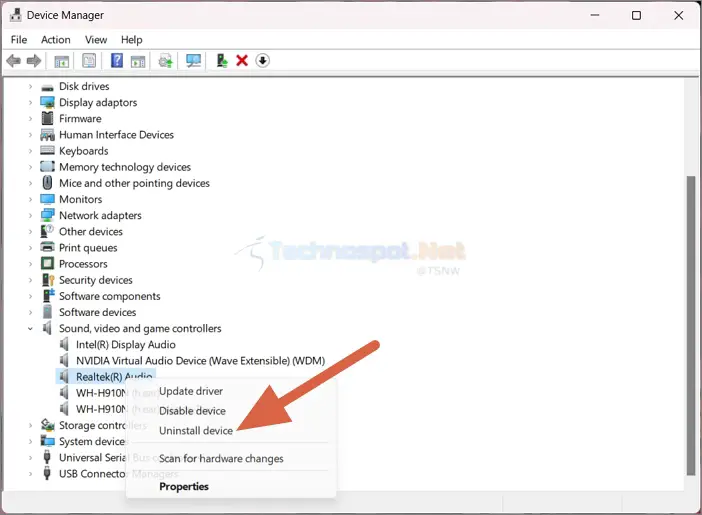Expand the Other devices node
The image size is (702, 515).
[30, 232]
